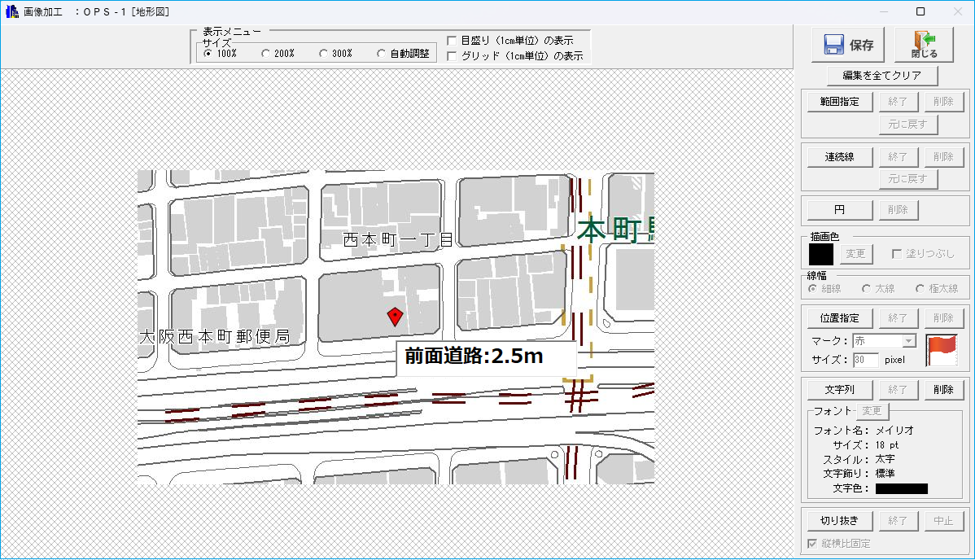Click the red location pin on map
This screenshot has width=975, height=560.
(396, 317)
